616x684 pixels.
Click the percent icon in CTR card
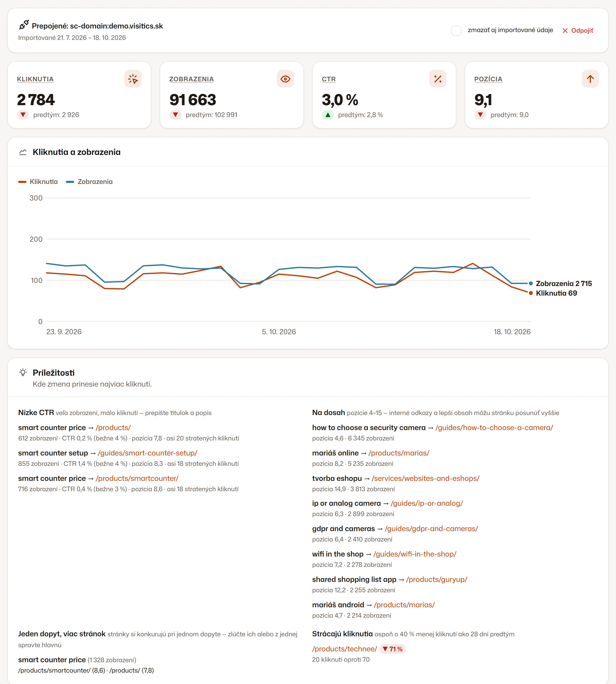point(438,79)
